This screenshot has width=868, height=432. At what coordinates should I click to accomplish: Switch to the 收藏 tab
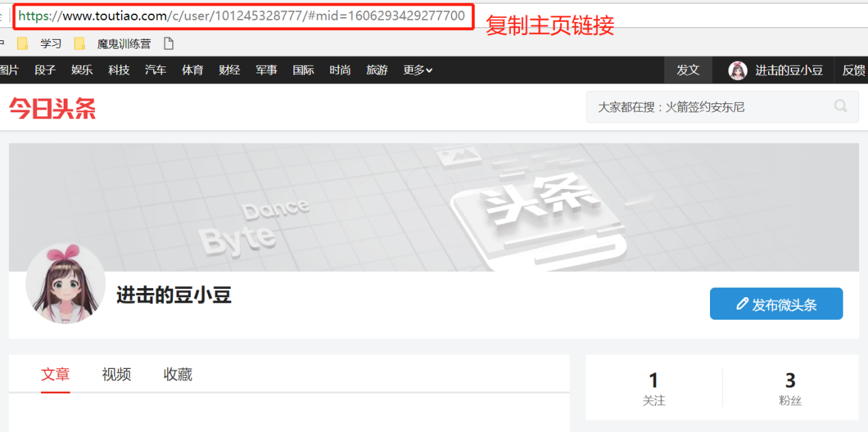click(x=178, y=374)
